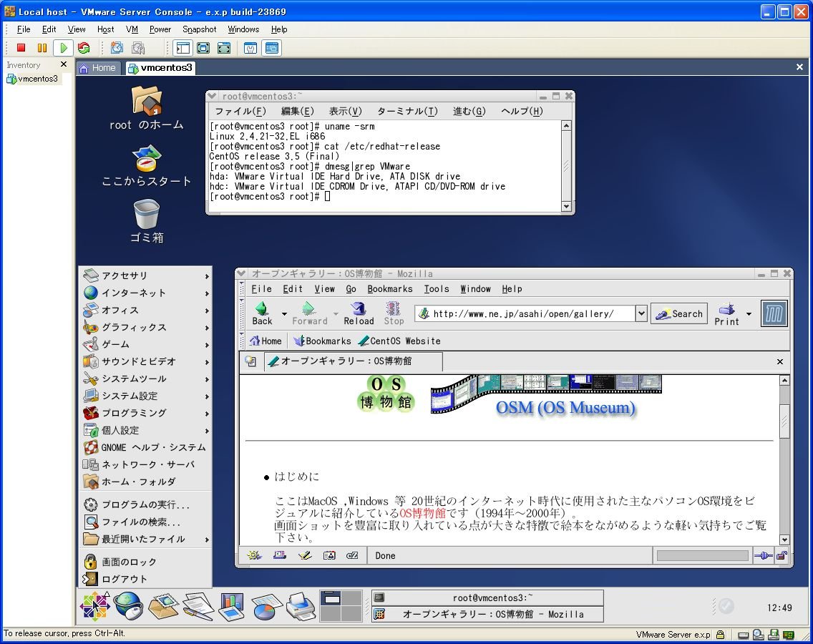Viewport: 813px width, 644px height.
Task: Open the Start Here compass desktop icon
Action: (x=147, y=165)
